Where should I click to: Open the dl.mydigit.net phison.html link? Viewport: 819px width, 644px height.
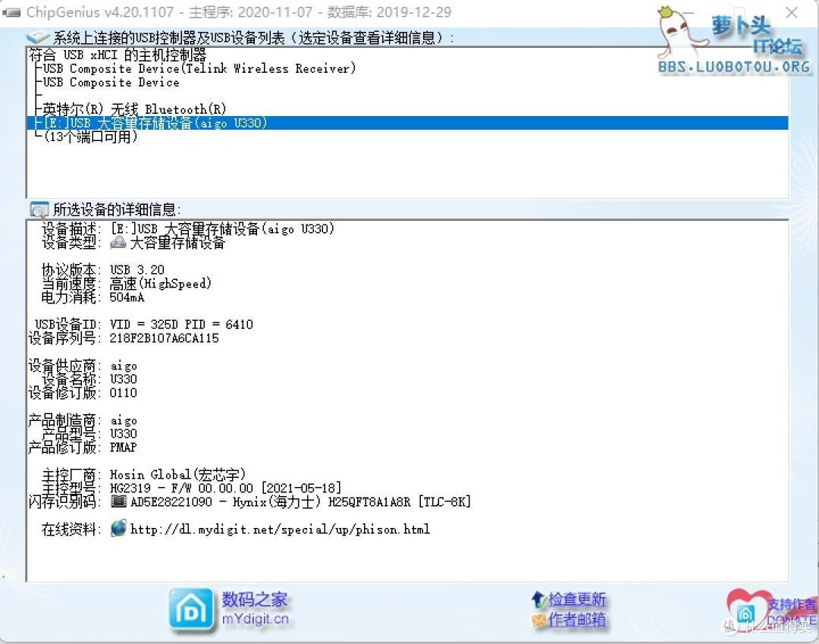[280, 529]
